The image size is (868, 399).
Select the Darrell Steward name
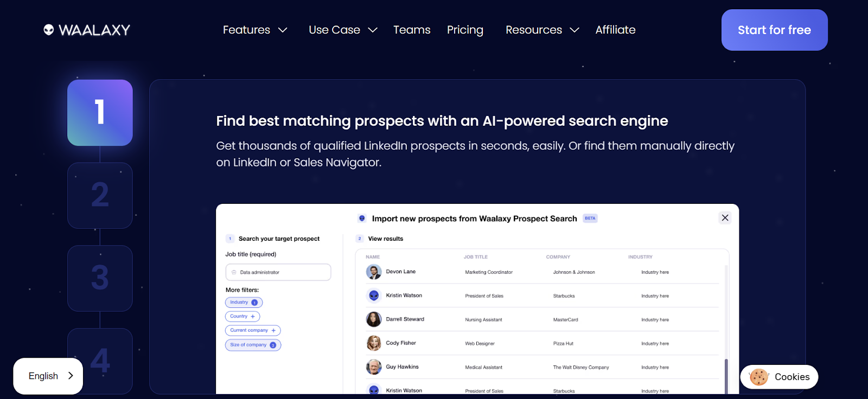(405, 319)
